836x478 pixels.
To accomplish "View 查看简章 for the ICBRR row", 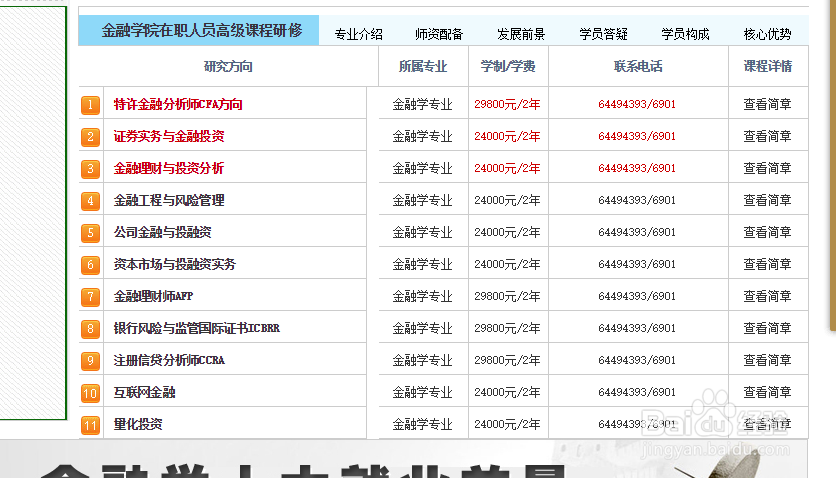I will 767,328.
